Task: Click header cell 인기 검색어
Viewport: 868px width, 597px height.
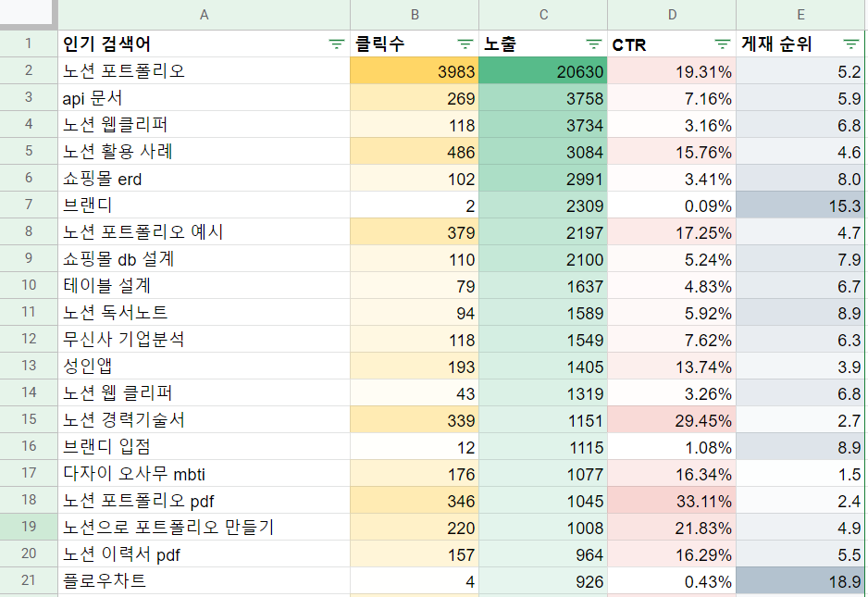Action: (205, 44)
